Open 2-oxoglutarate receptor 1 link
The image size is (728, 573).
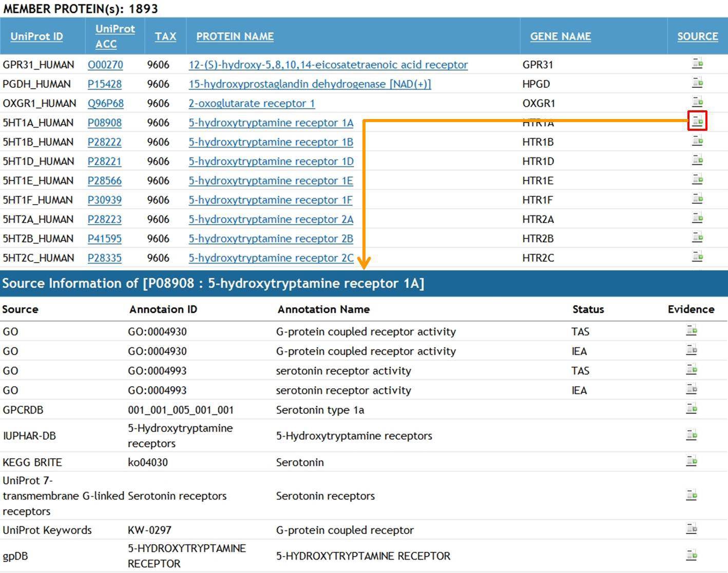pos(252,104)
